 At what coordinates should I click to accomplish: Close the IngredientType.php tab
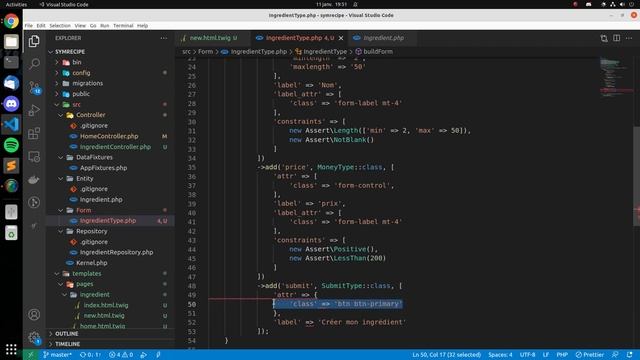coord(341,38)
